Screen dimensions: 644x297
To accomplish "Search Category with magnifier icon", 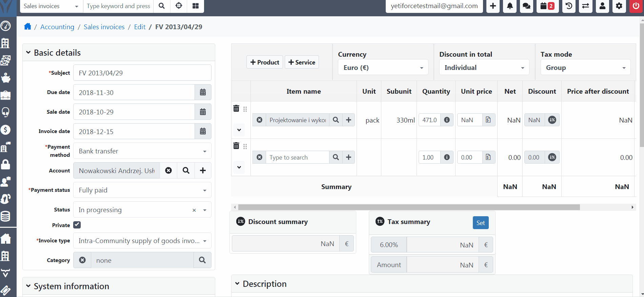I will coord(202,260).
